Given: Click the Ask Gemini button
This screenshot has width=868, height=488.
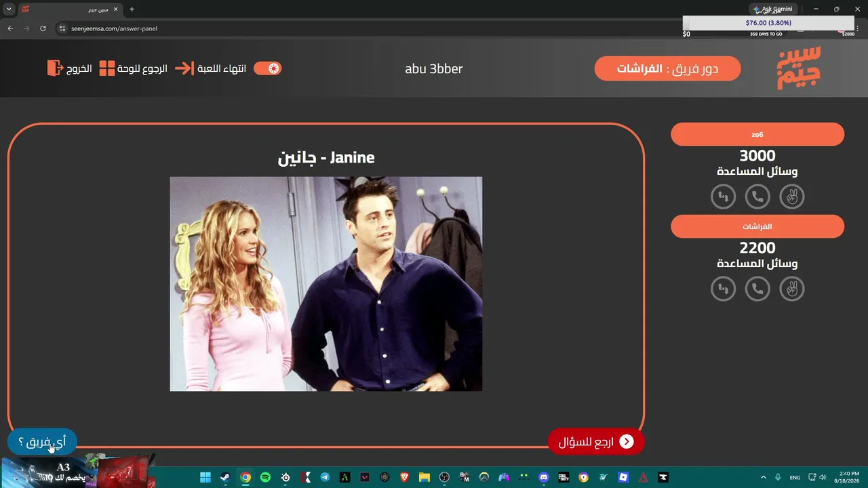Looking at the screenshot, I should pos(773,9).
